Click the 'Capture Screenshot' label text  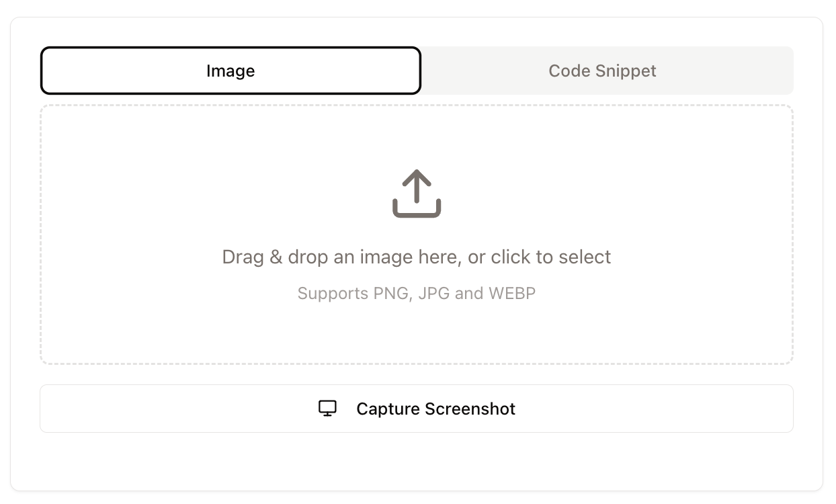[x=435, y=409]
